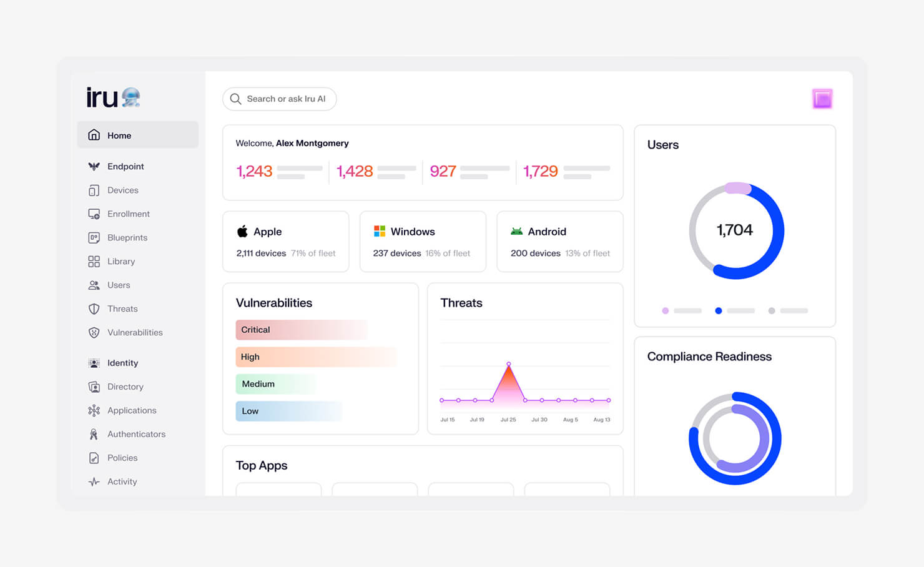
Task: Click the Alex Montgomery name
Action: (x=312, y=143)
